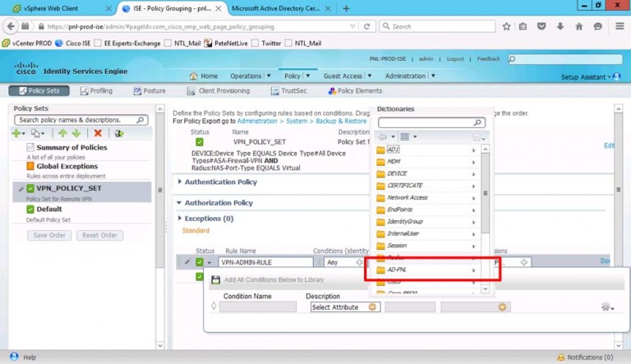The image size is (631, 364).
Task: Open the Firefox hamburger menu
Action: [619, 26]
